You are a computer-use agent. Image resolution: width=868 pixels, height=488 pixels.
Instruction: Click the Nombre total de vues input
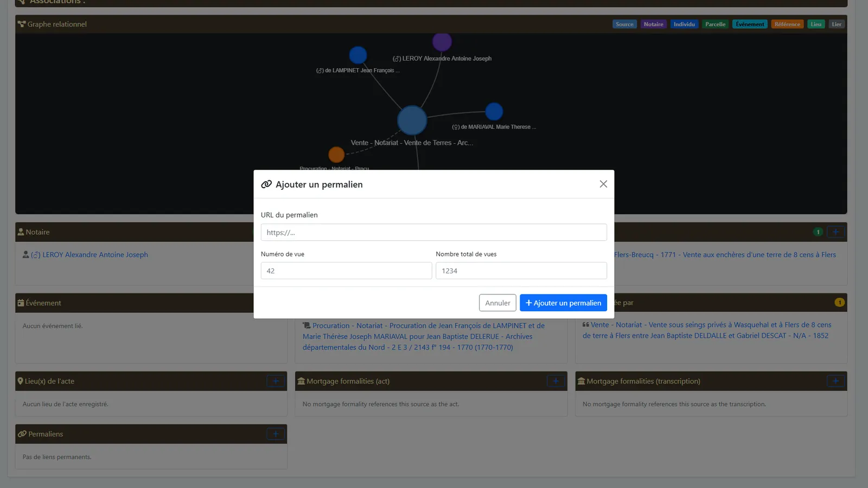point(521,271)
